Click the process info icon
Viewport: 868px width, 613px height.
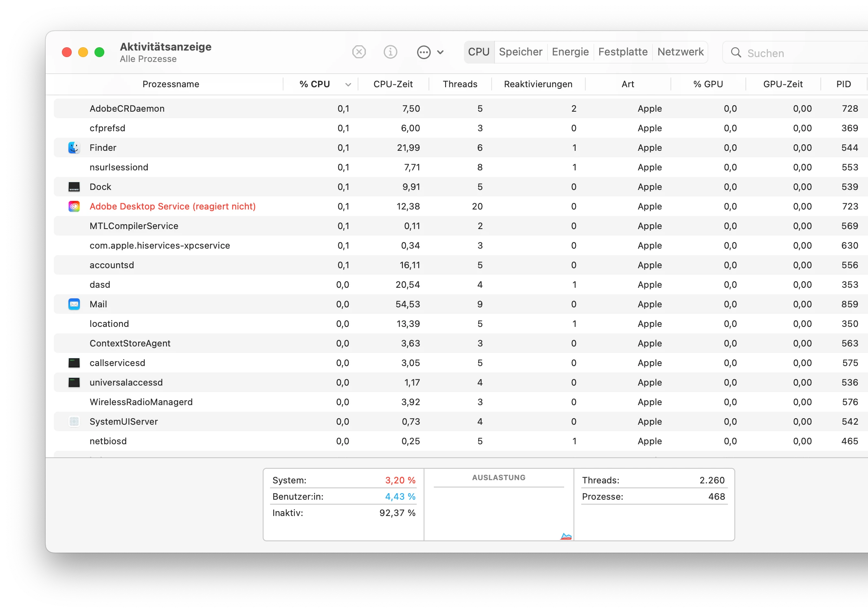[390, 52]
